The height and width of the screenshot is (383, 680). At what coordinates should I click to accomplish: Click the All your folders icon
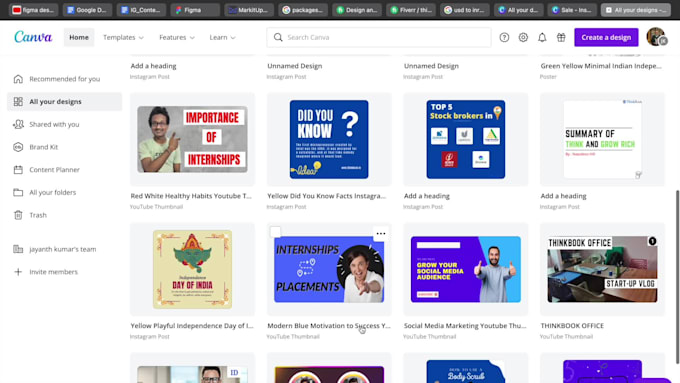pyautogui.click(x=18, y=192)
